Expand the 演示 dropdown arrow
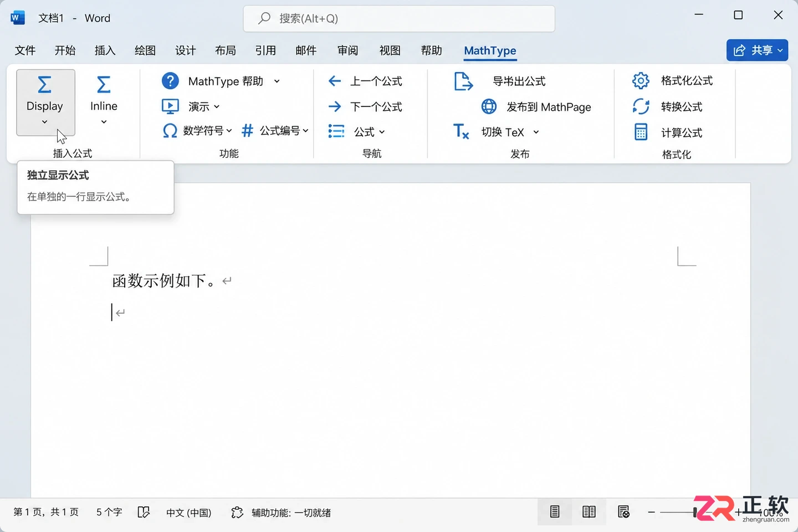798x532 pixels. (217, 106)
